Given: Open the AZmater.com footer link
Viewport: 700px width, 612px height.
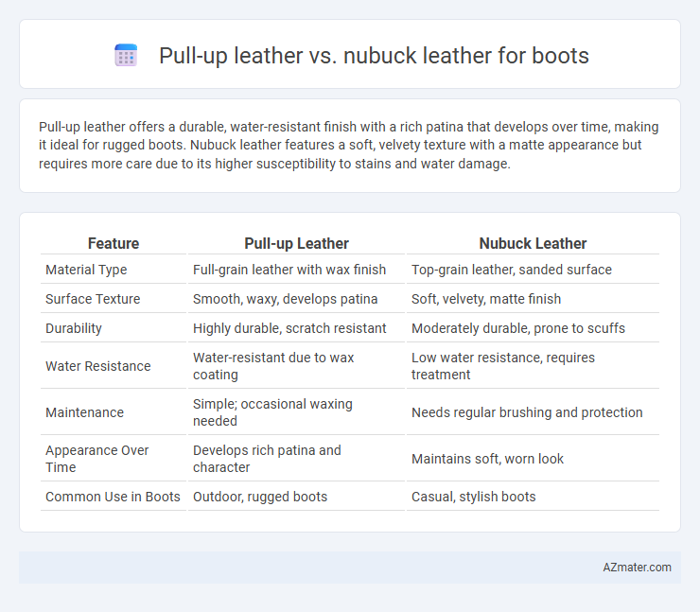Looking at the screenshot, I should (637, 568).
